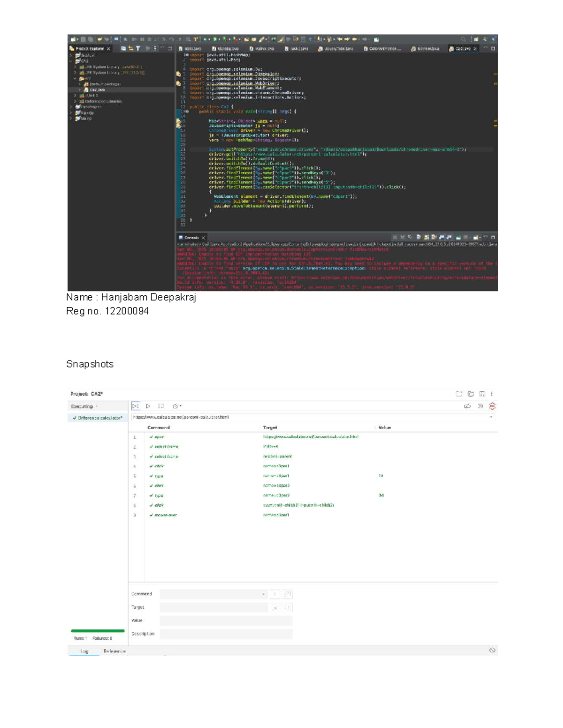563x728 pixels.
Task: Click the filter icon in Project Explorer toolbar
Action: pyautogui.click(x=138, y=48)
